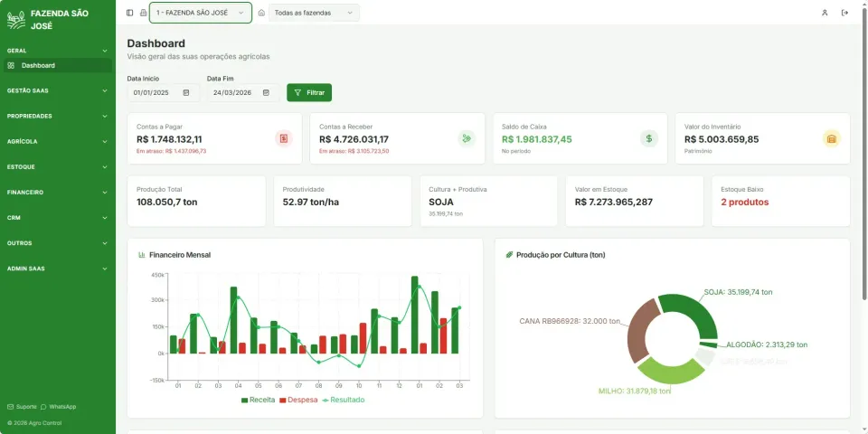Toggle Despesa series in chart legend

tap(298, 400)
